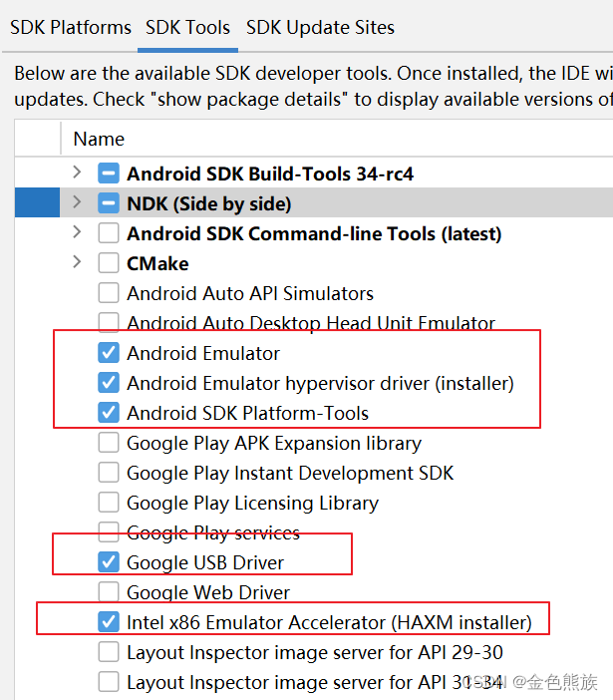Check Layout Inspector image server API 31-34
Viewport: 613px width, 700px height.
[x=109, y=682]
